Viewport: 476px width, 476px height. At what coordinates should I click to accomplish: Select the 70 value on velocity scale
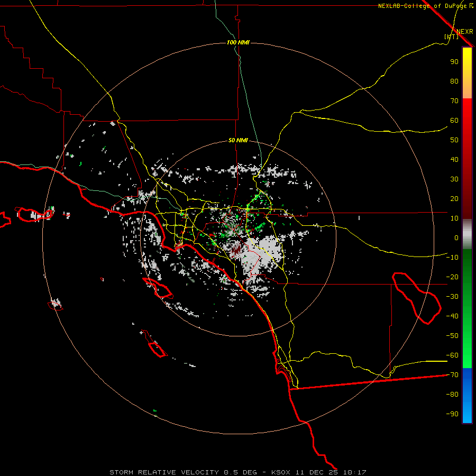tap(454, 101)
